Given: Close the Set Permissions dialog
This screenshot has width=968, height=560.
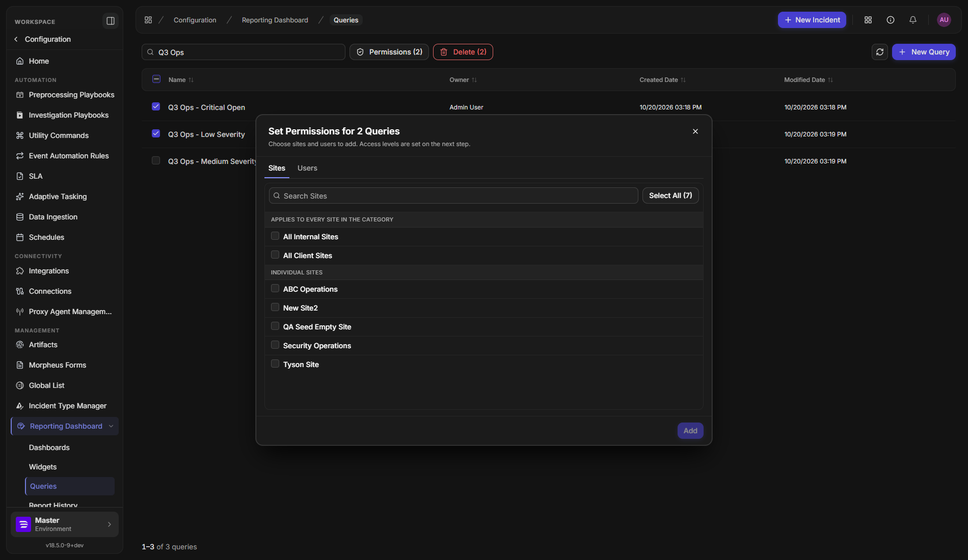Looking at the screenshot, I should pos(695,131).
